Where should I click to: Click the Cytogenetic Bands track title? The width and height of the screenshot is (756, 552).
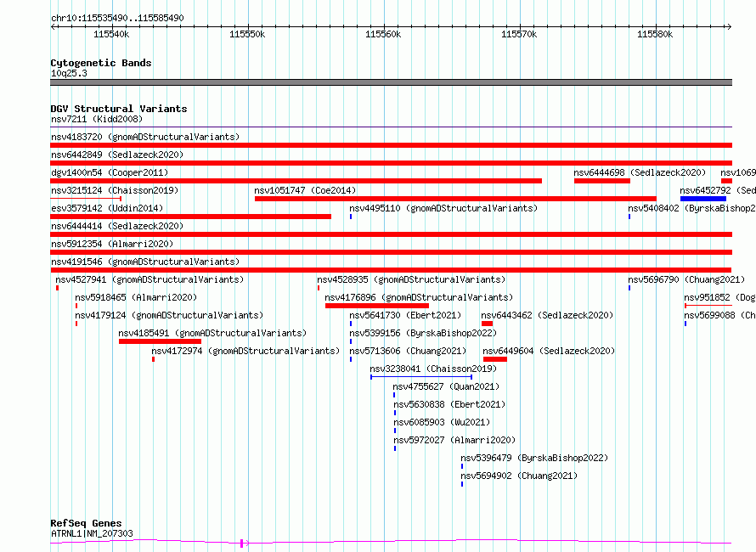click(x=101, y=63)
